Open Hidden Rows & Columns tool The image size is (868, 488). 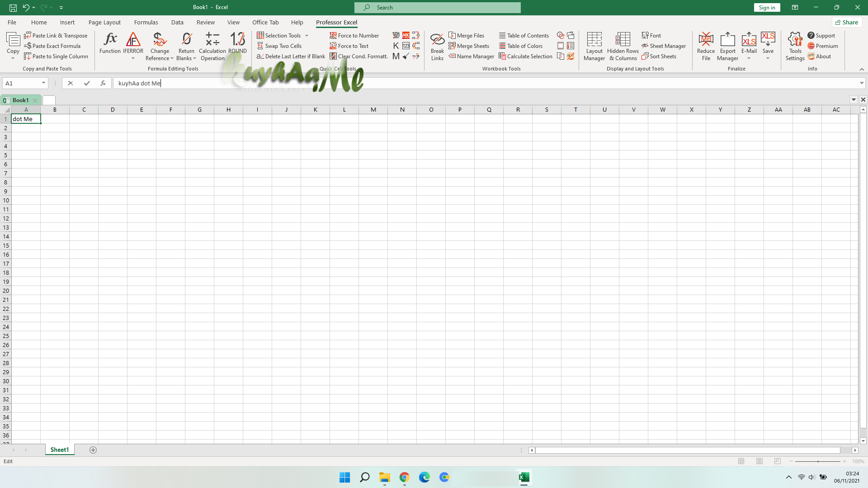point(623,46)
